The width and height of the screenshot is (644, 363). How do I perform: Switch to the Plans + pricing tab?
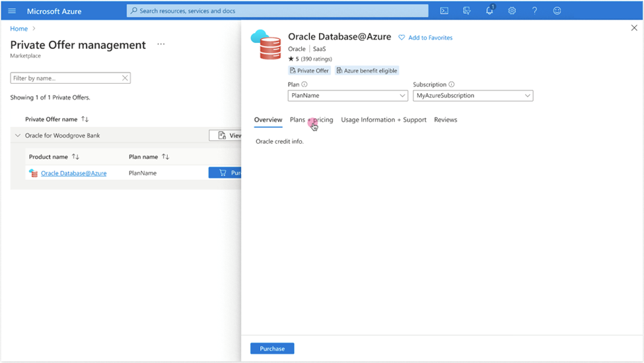point(311,120)
